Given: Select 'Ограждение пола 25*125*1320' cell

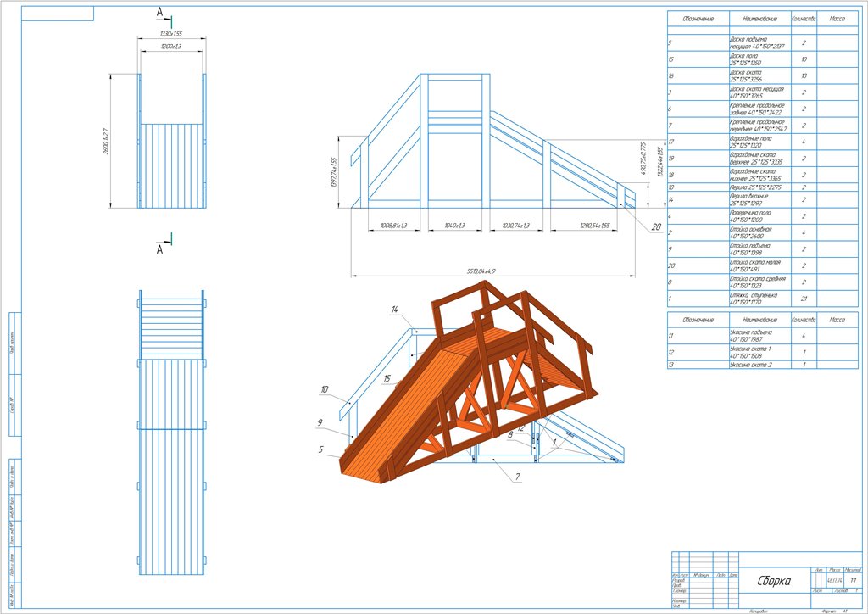Looking at the screenshot, I should pyautogui.click(x=760, y=142).
